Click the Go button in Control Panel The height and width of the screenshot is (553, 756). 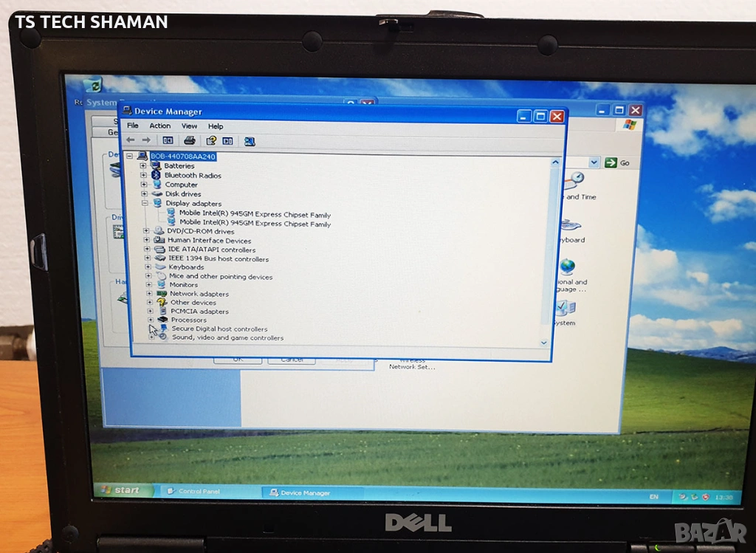pos(618,162)
